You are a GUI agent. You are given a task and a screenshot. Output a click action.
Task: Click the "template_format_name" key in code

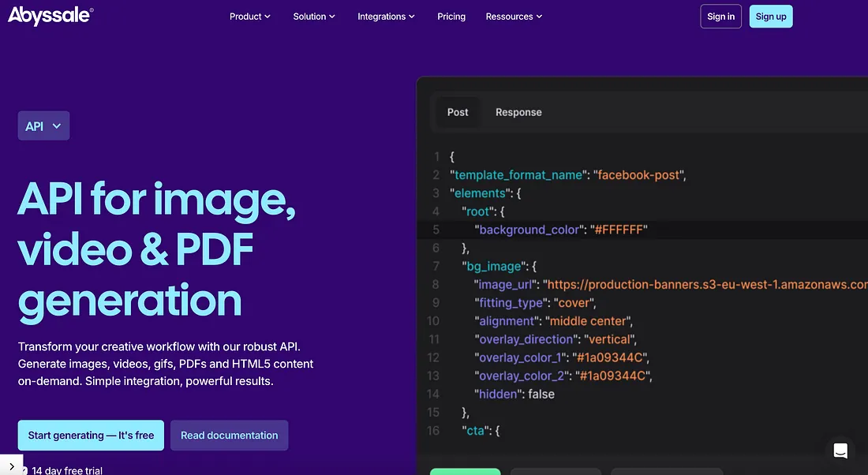pyautogui.click(x=518, y=175)
